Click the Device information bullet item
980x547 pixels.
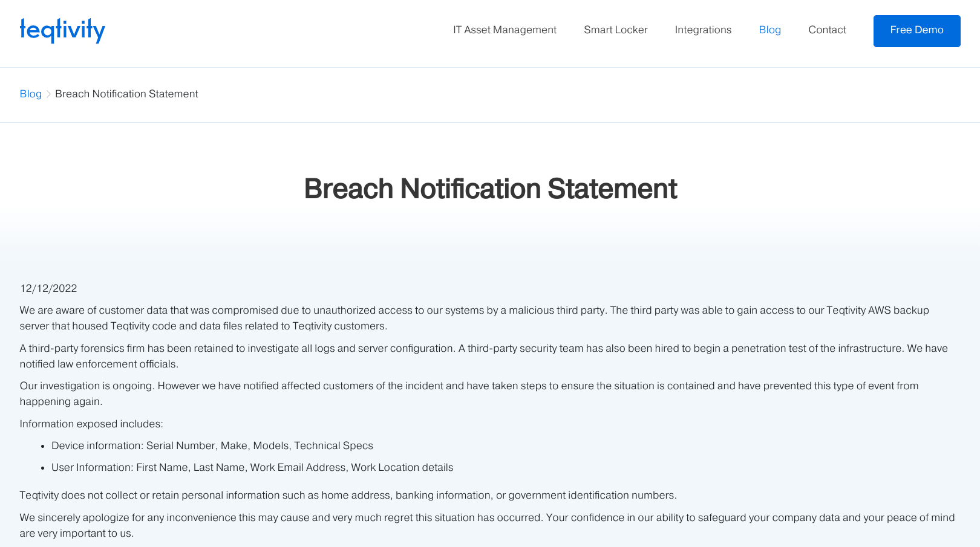click(212, 445)
